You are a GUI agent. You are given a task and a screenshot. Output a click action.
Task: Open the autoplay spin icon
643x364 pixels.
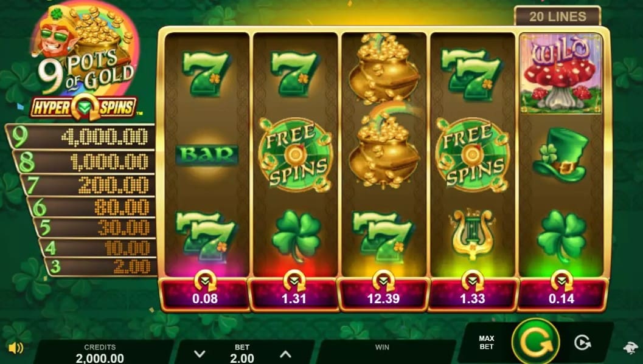tap(582, 343)
